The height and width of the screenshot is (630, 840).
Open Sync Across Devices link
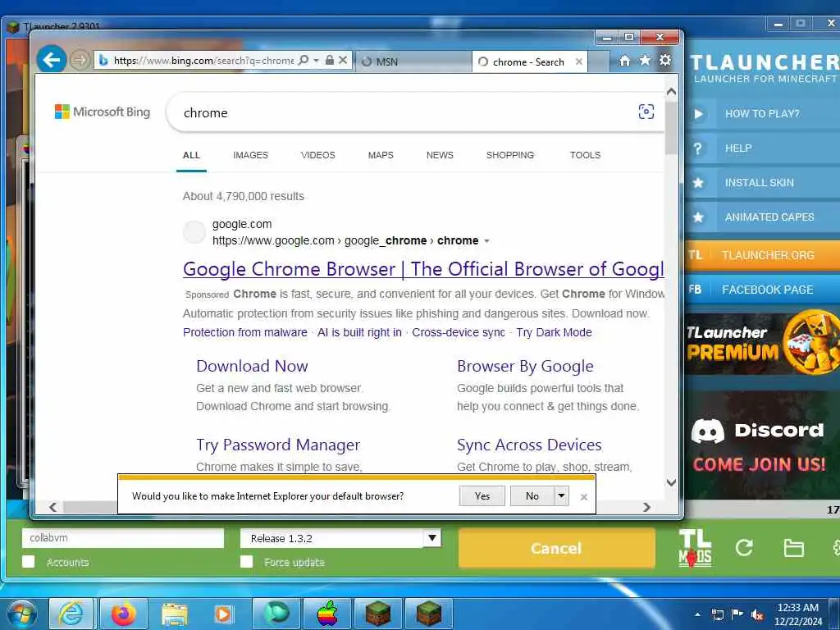[x=529, y=445]
